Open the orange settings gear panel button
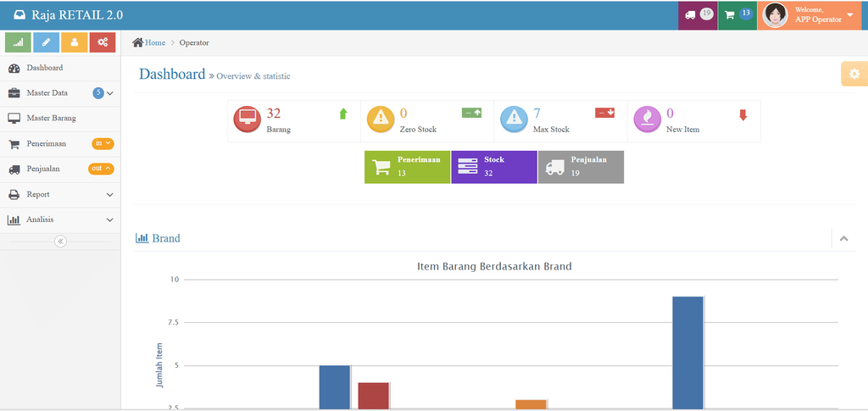Viewport: 868px width, 411px height. (x=854, y=74)
